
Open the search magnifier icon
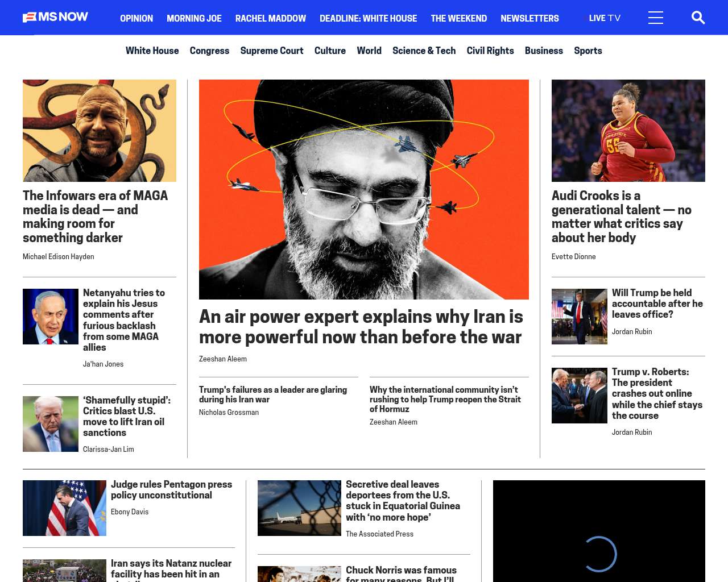[698, 18]
